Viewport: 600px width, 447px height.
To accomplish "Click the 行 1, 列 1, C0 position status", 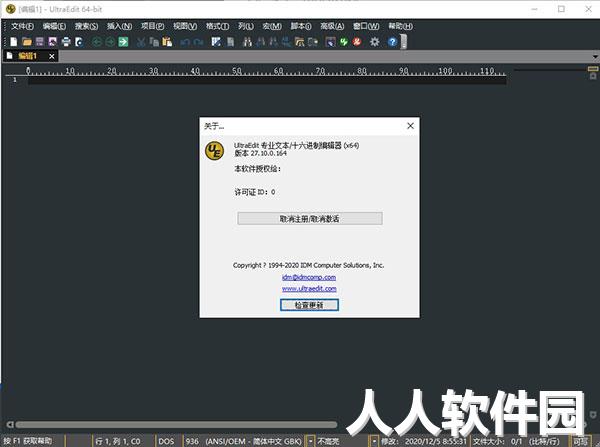I will pos(118,441).
